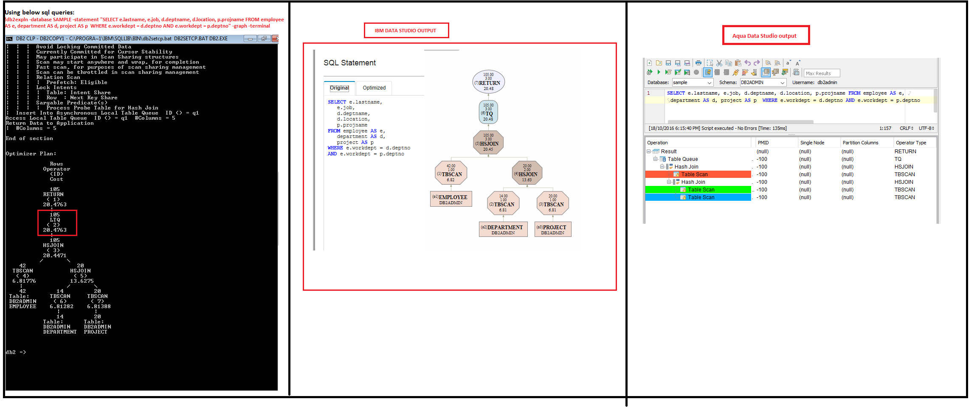Image resolution: width=980 pixels, height=416 pixels.
Task: Switch to the Optimized SQL statement tab
Action: coord(374,88)
